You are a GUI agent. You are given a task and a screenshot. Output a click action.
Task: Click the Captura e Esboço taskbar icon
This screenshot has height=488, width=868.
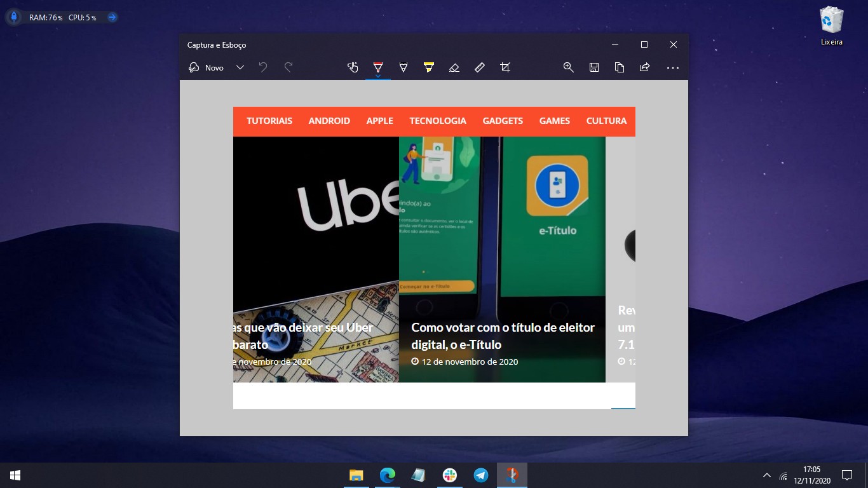point(512,475)
